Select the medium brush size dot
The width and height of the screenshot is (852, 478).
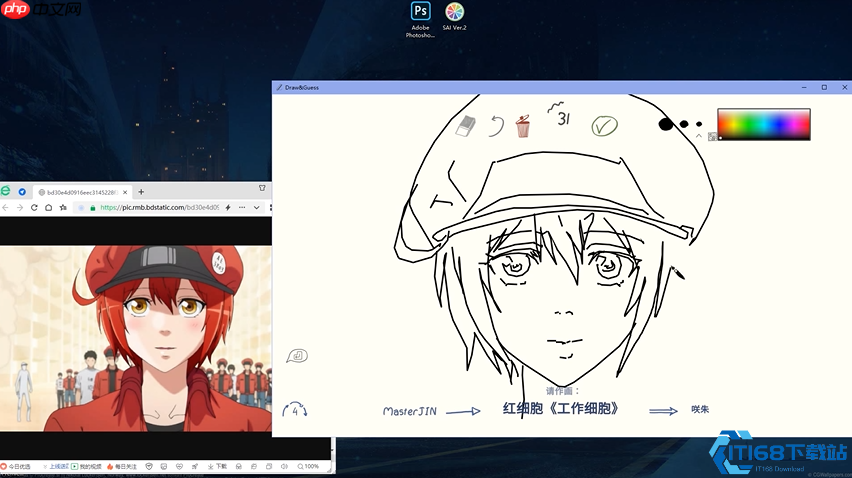(684, 125)
